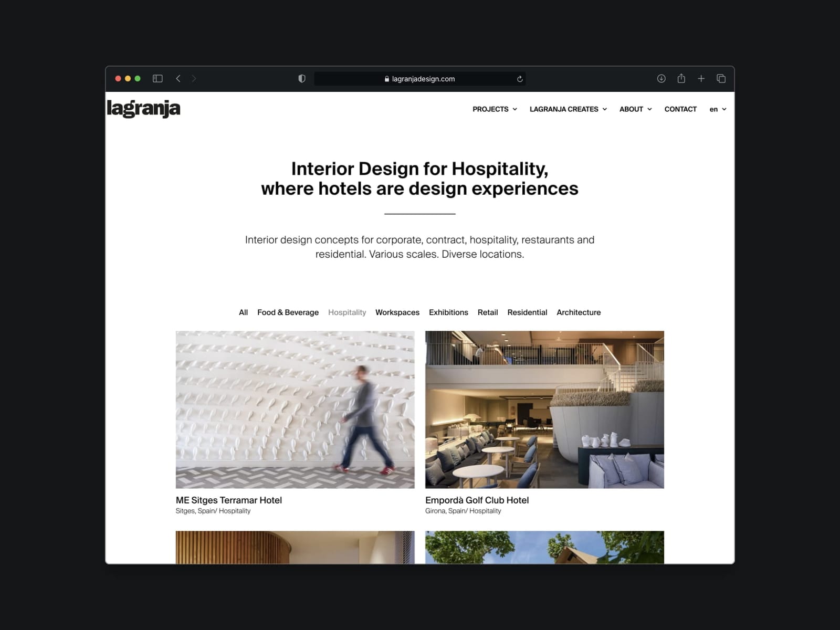Screen dimensions: 840x630
Task: Toggle the Safari sidebar icon
Action: point(157,79)
